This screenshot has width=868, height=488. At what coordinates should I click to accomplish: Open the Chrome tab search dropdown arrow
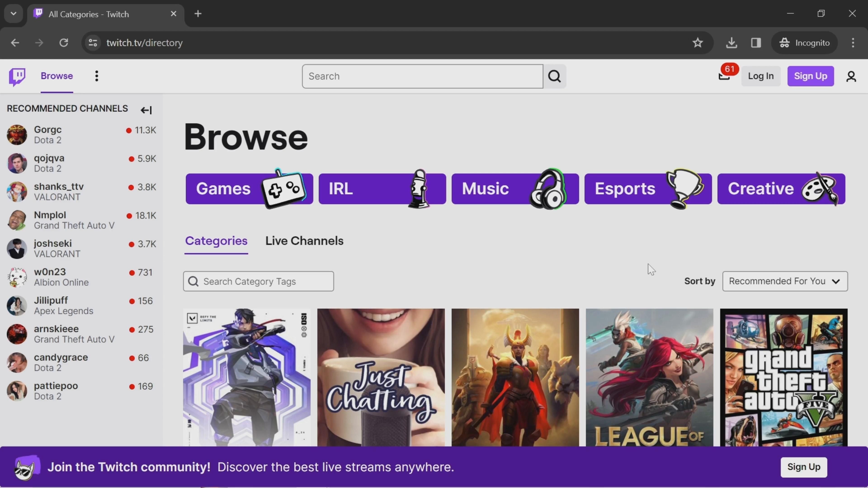(14, 14)
